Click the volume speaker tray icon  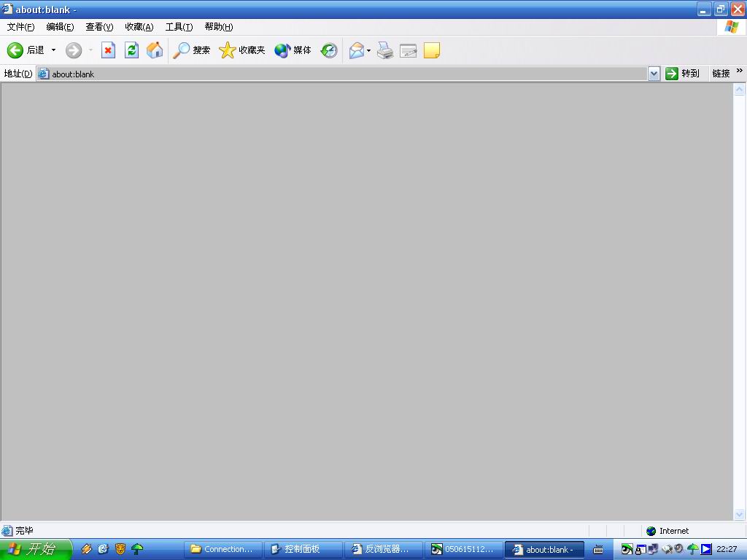pyautogui.click(x=679, y=548)
